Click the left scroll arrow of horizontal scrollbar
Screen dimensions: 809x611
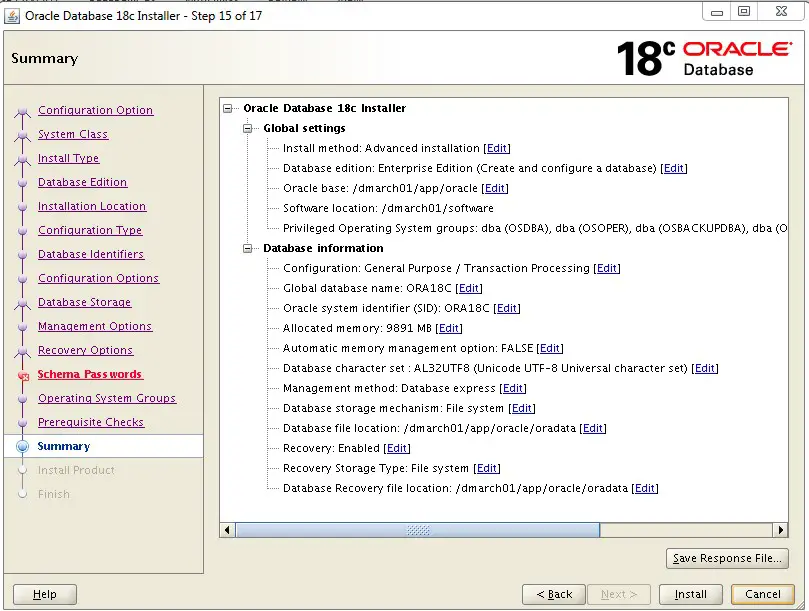[x=228, y=530]
